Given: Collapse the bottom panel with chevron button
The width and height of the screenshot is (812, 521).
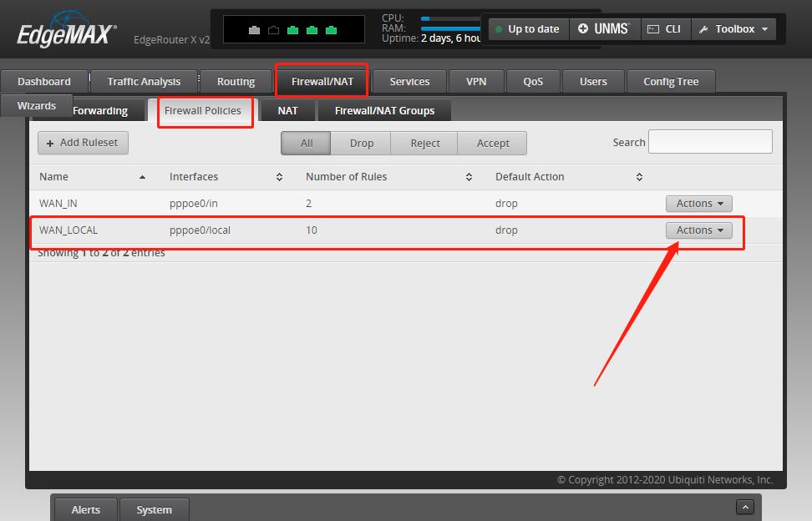Looking at the screenshot, I should click(x=743, y=506).
